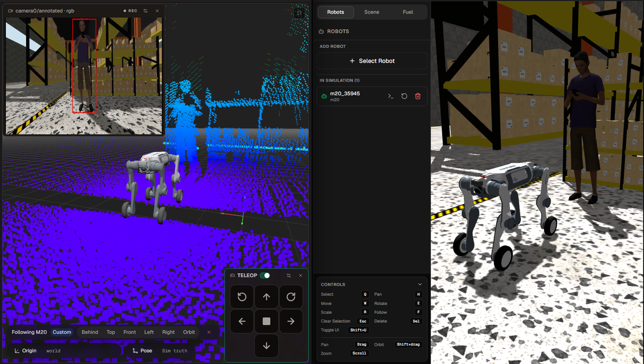Viewport: 644px width, 364px height.
Task: Click the Scroll badge for Zoom
Action: [x=359, y=353]
